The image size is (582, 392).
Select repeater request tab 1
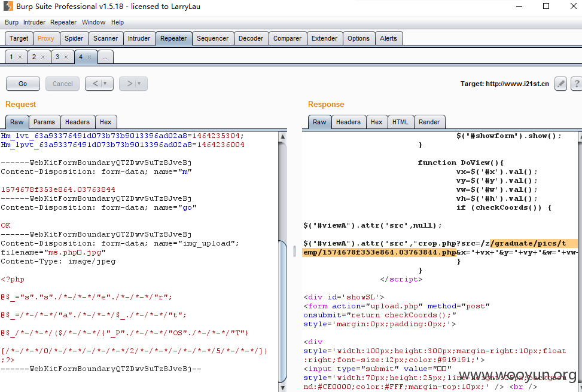11,57
